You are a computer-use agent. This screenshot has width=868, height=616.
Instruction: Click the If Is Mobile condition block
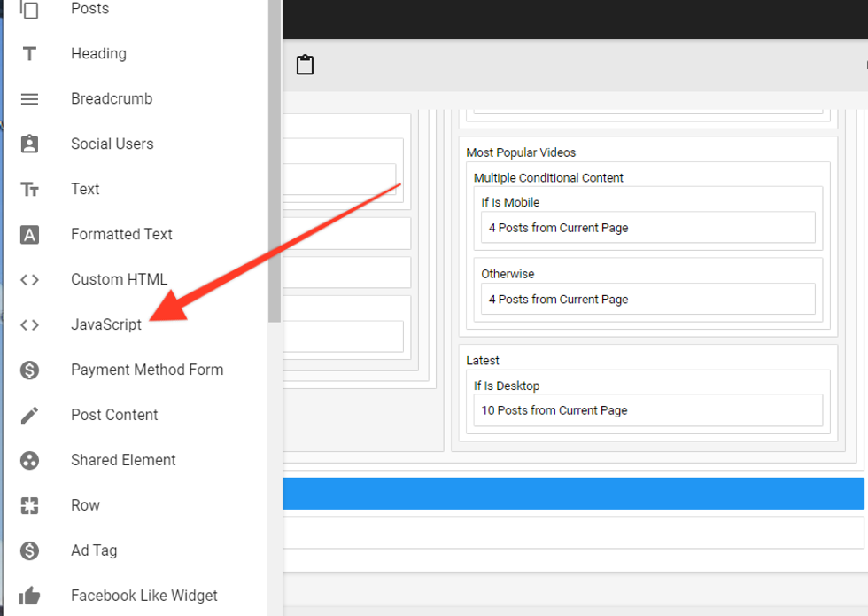pyautogui.click(x=510, y=202)
